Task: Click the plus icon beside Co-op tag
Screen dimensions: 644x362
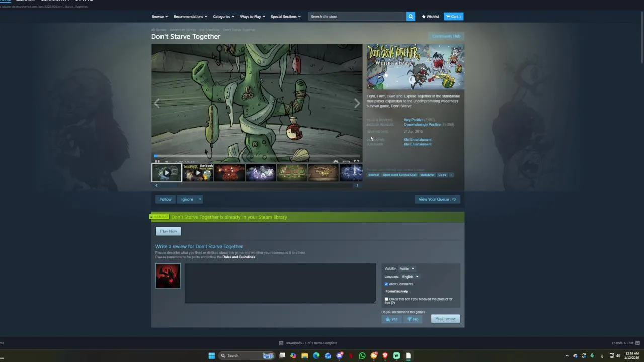Action: (x=451, y=175)
